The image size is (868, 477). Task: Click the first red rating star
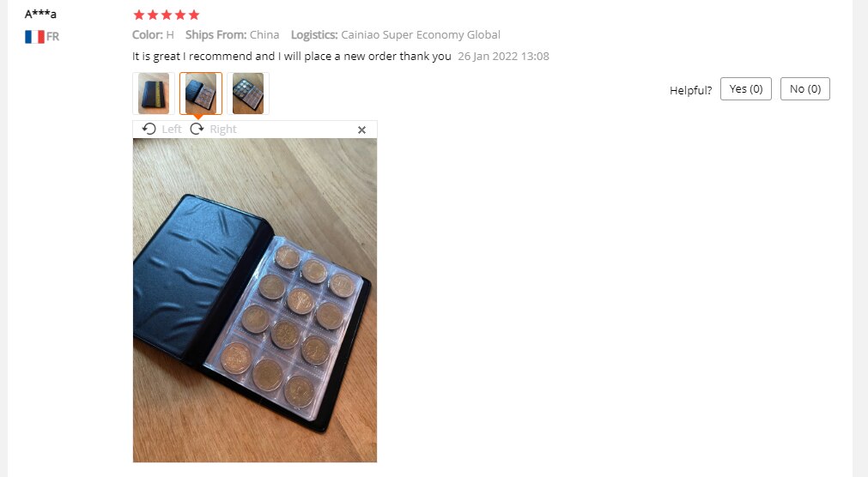tap(139, 15)
